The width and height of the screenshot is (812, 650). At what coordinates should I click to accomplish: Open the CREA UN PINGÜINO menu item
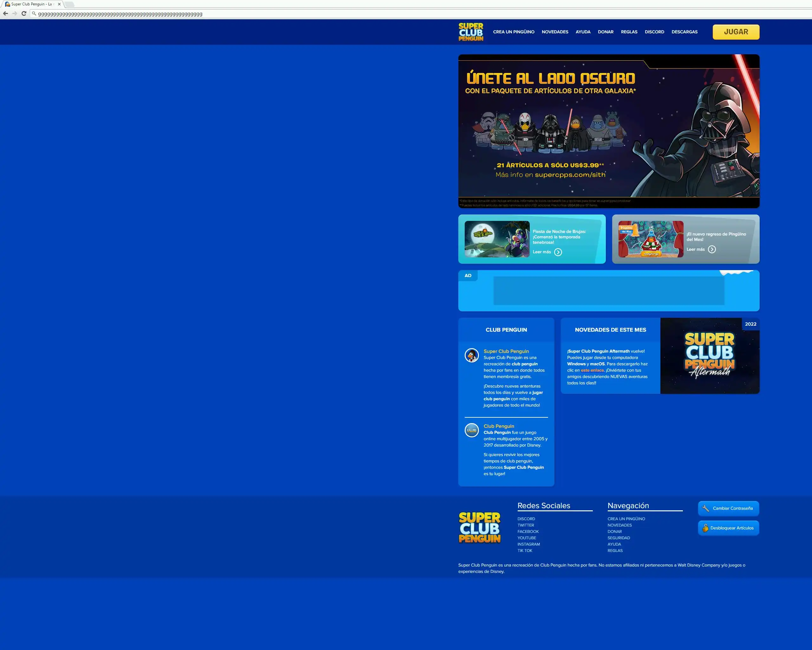pyautogui.click(x=513, y=32)
